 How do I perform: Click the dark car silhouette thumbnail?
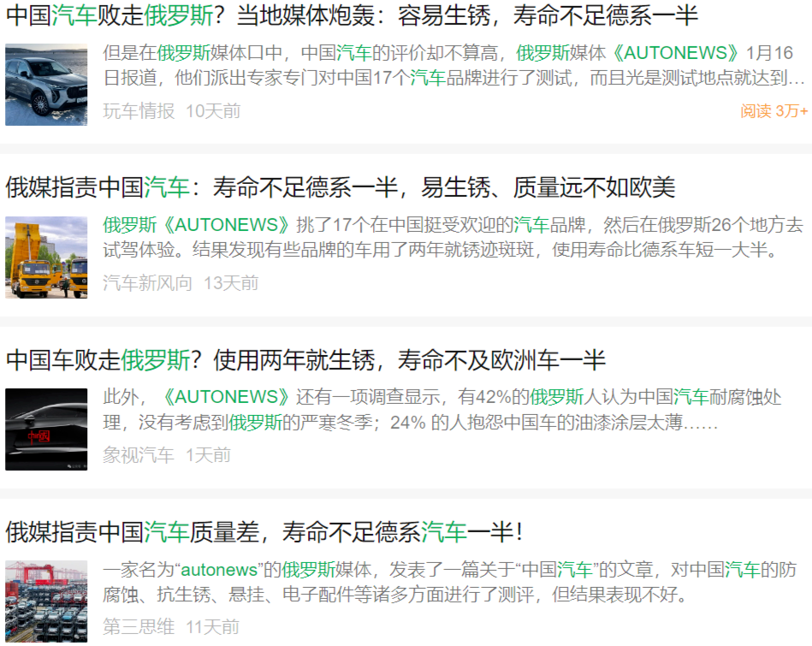coord(46,429)
